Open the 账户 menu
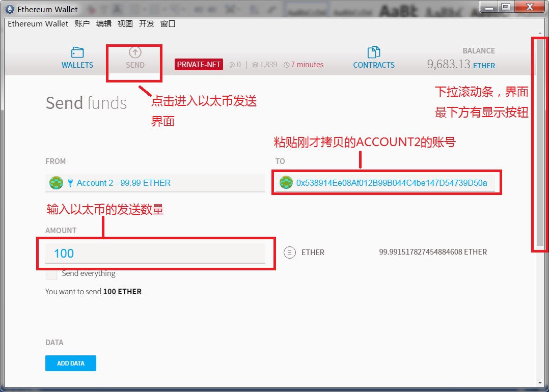 (83, 24)
